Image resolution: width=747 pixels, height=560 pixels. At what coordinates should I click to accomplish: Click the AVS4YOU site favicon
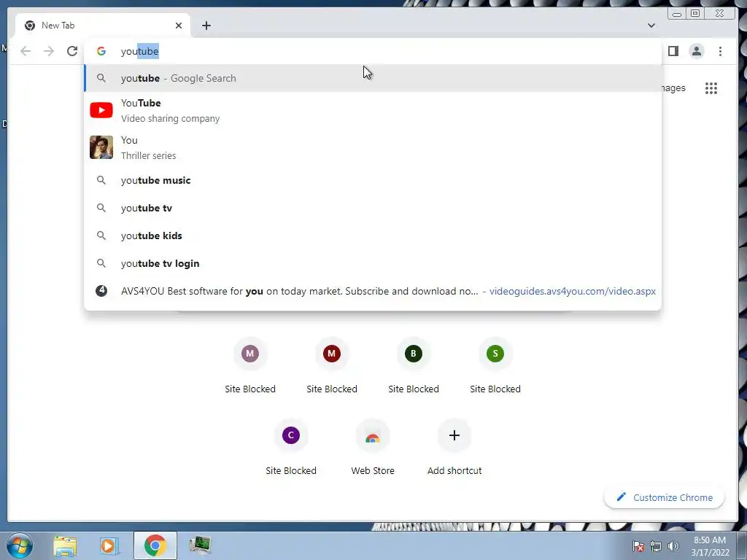101,290
